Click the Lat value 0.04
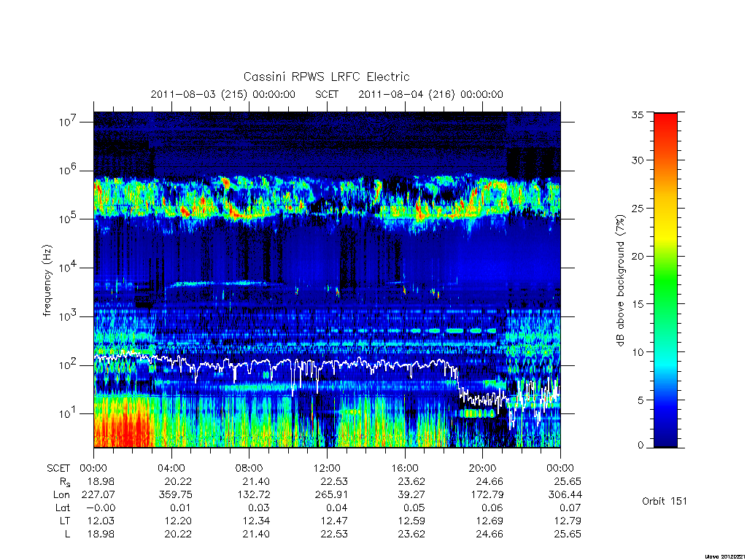 pyautogui.click(x=337, y=507)
